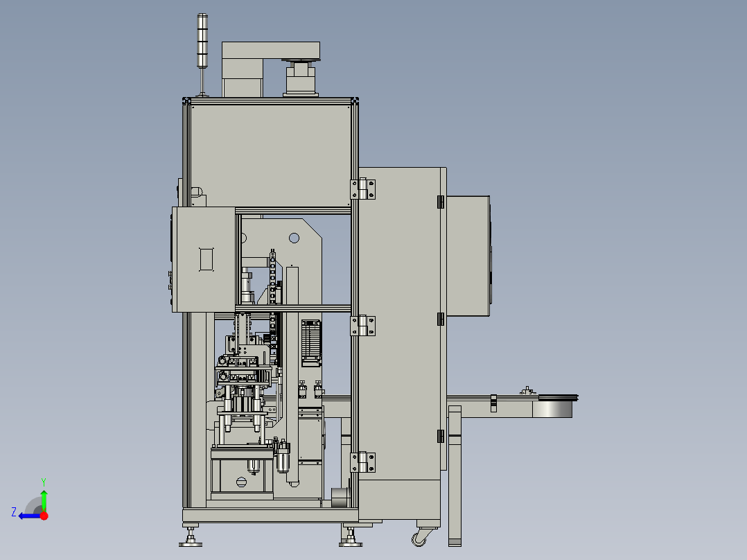This screenshot has width=747, height=560.
Task: Select the large upper enclosure panel
Action: [x=270, y=155]
